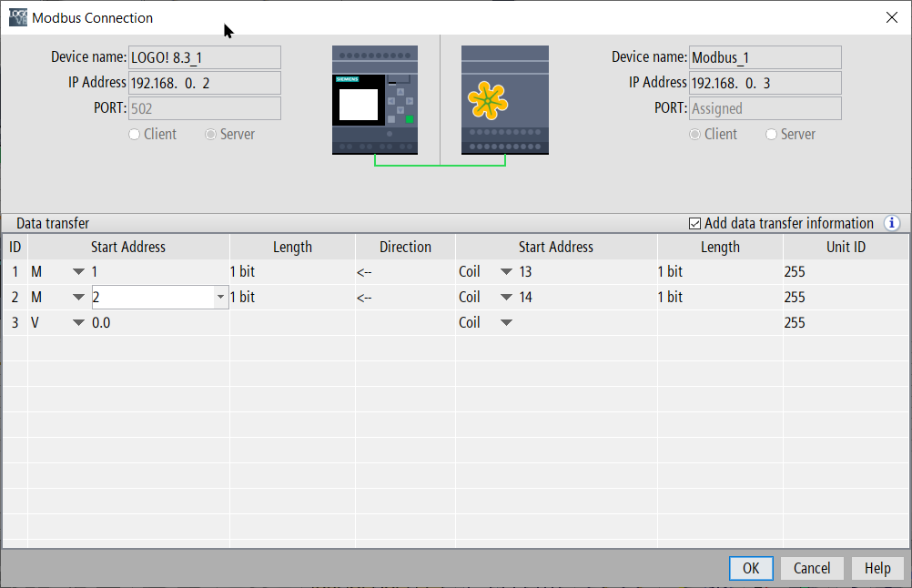
Task: Click IP address field 192.168.0.3
Action: pyautogui.click(x=765, y=83)
